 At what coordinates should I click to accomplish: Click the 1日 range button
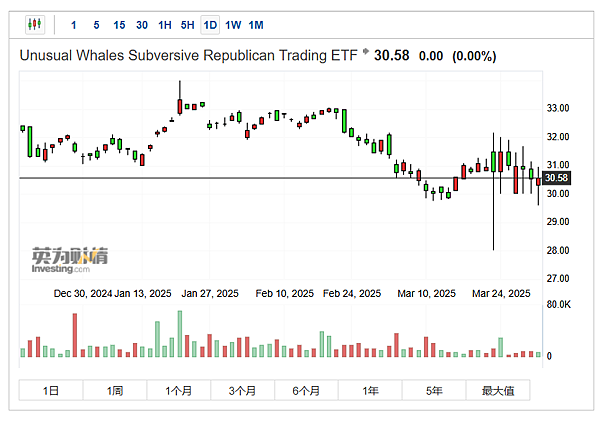tap(51, 390)
